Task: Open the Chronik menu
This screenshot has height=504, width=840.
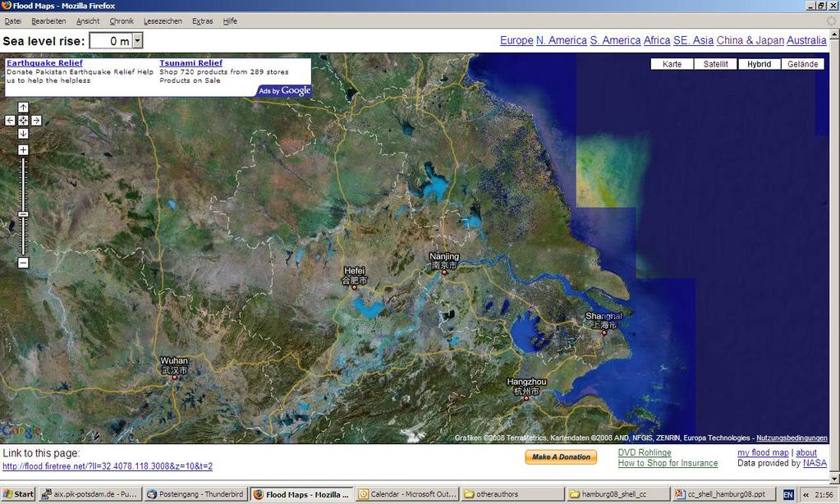Action: (x=122, y=21)
